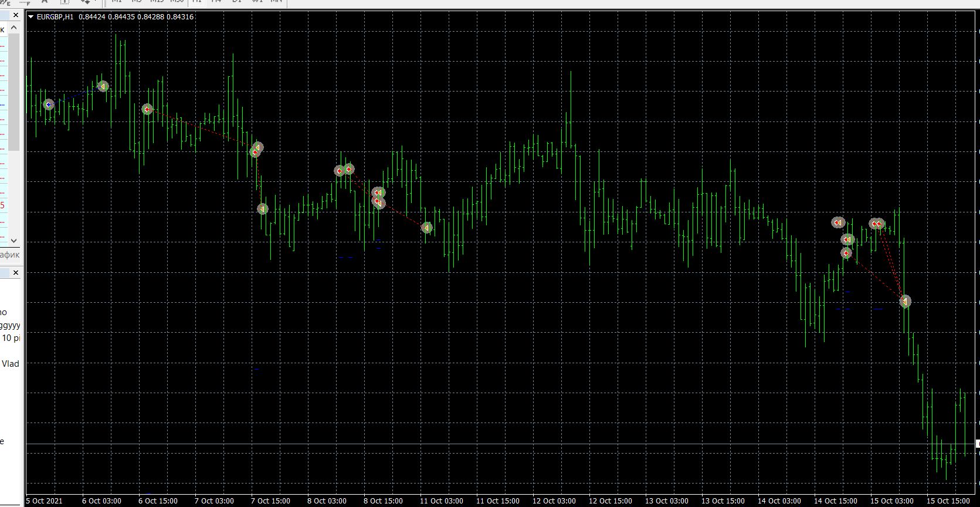Select the current price horizontal line on chart
980x507 pixels.
[500, 444]
